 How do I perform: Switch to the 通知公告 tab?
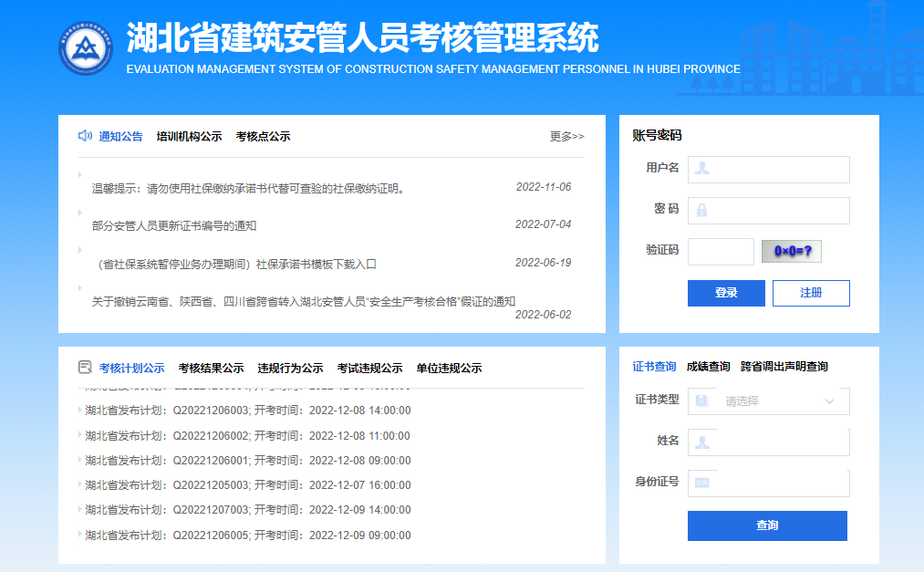pos(120,137)
